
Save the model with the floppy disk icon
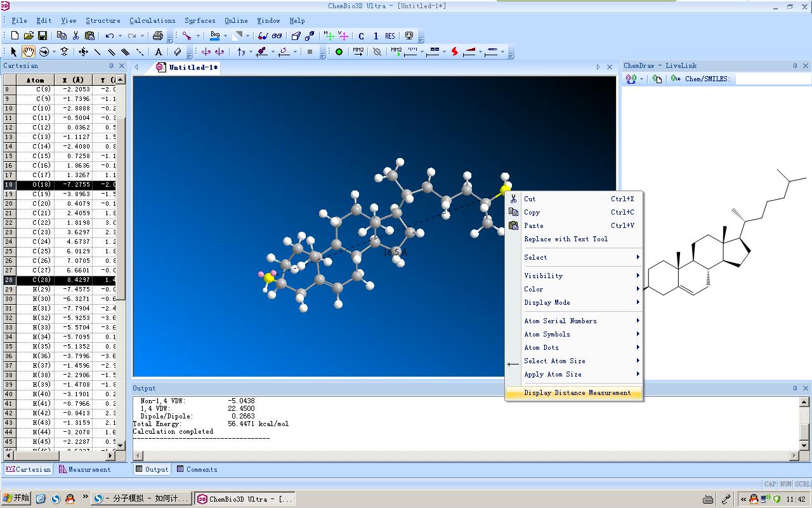point(43,36)
